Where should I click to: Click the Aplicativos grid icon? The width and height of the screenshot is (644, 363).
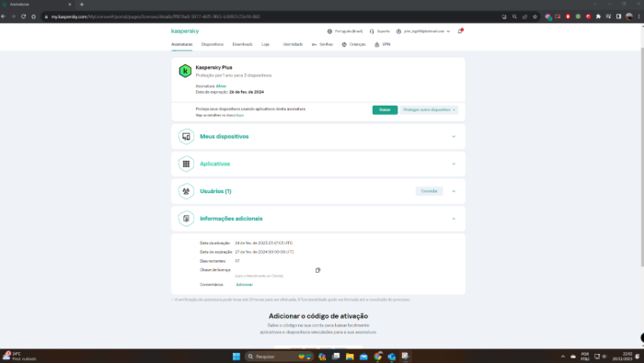point(186,164)
